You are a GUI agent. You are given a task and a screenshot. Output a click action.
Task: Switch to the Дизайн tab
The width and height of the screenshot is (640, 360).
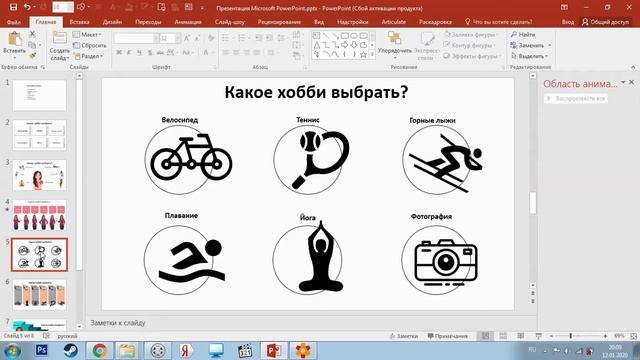coord(112,22)
